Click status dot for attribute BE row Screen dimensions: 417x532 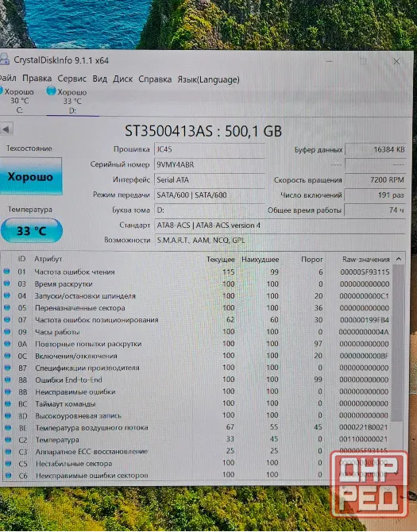click(8, 427)
